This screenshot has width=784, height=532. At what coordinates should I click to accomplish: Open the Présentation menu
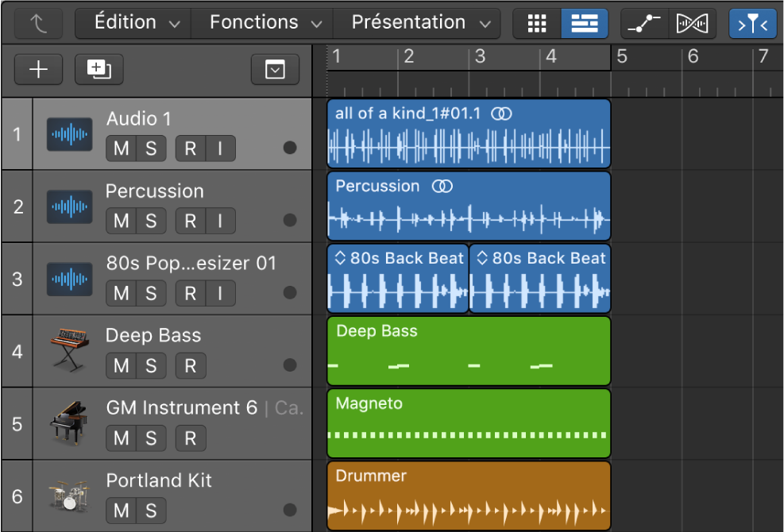click(x=416, y=23)
